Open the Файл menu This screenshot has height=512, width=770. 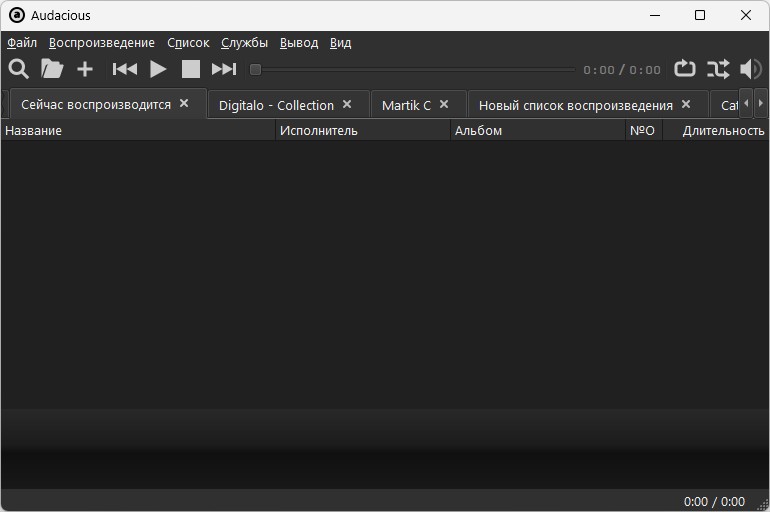click(22, 43)
